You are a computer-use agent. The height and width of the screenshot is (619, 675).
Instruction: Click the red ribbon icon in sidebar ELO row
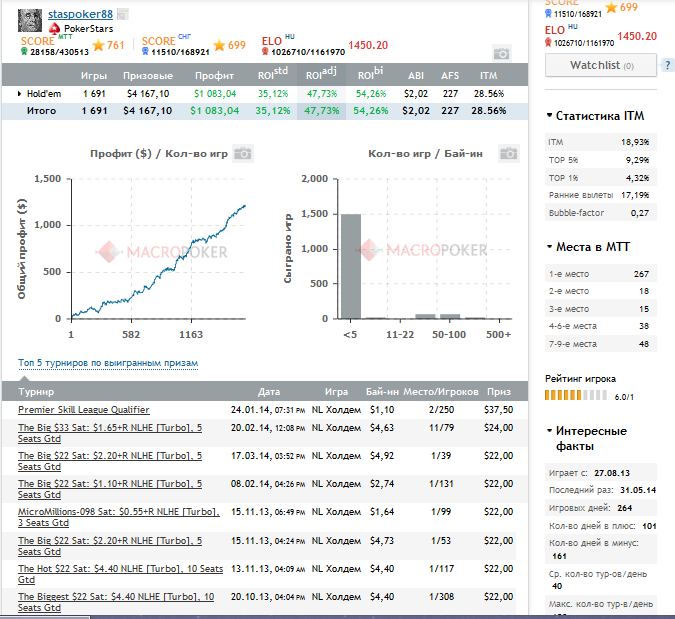pos(548,42)
